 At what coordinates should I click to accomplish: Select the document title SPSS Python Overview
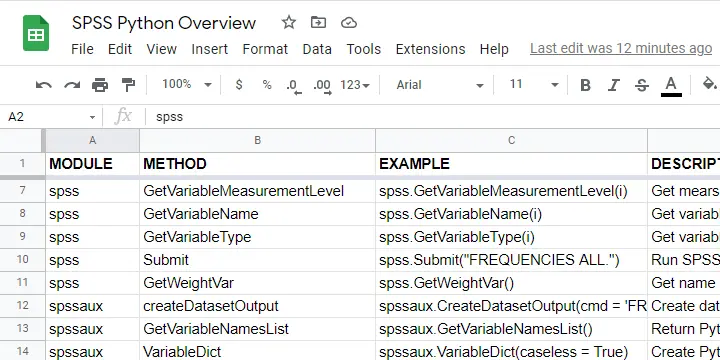164,23
